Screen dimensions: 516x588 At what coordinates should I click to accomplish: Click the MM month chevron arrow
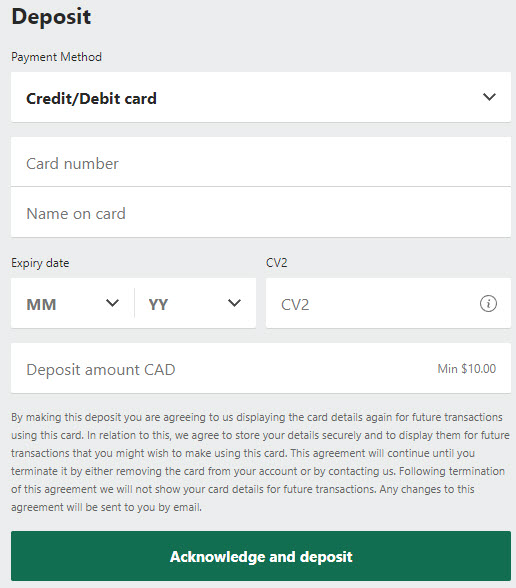[112, 303]
